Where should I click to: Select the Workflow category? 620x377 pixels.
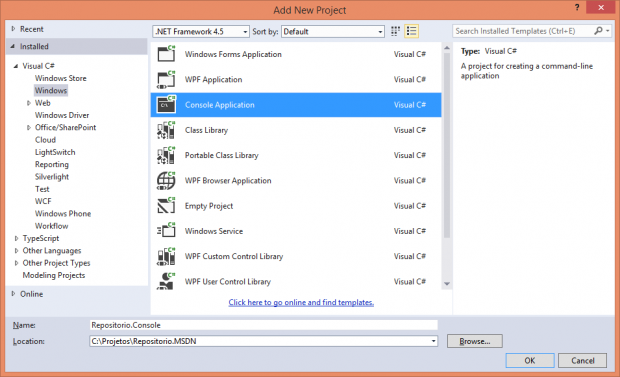tap(51, 226)
